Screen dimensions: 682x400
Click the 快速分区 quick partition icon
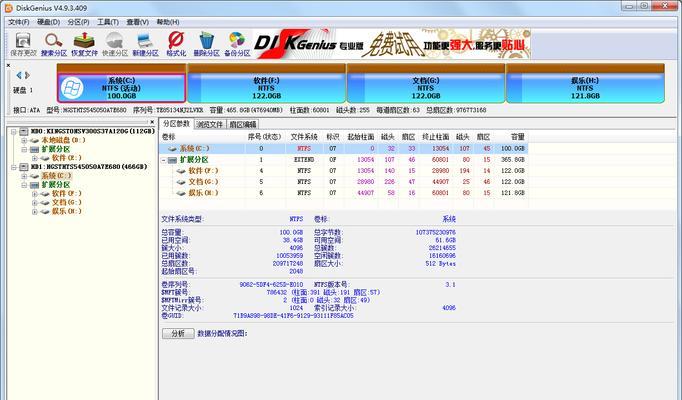(x=115, y=44)
